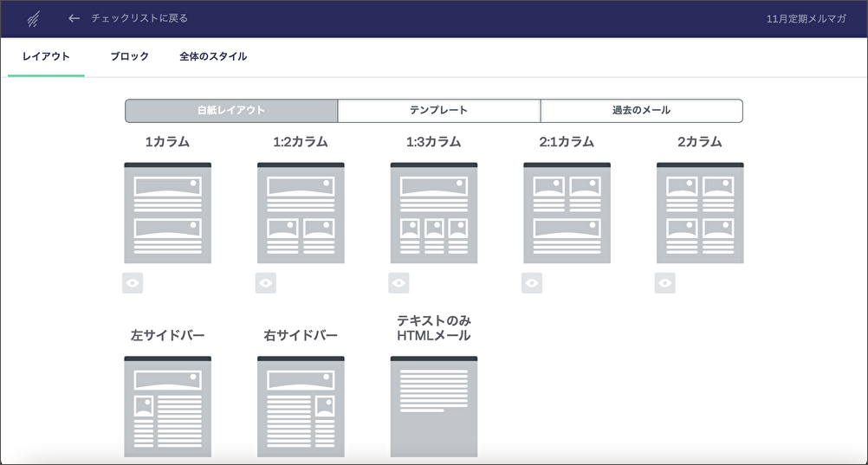
Task: Preview the 1カラム layout via eye icon
Action: (x=133, y=283)
